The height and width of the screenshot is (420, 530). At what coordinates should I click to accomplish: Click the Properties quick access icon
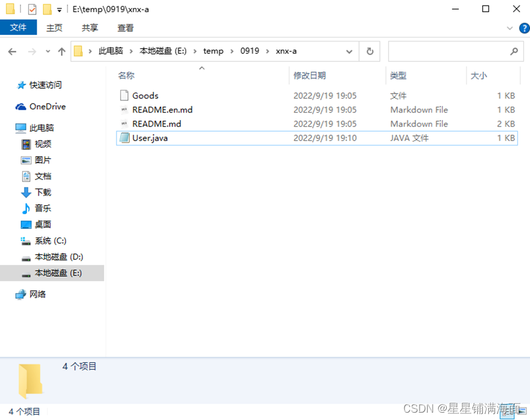click(32, 9)
